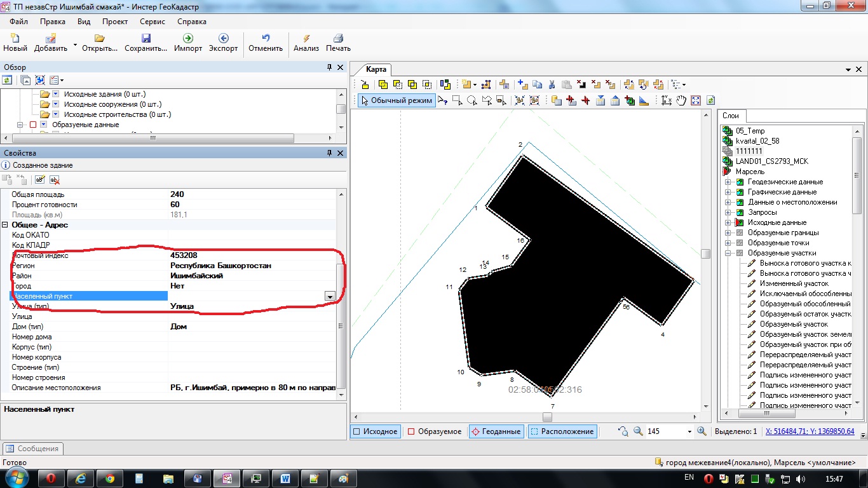Click the clear property text icon
Image resolution: width=868 pixels, height=488 pixels.
tap(55, 180)
